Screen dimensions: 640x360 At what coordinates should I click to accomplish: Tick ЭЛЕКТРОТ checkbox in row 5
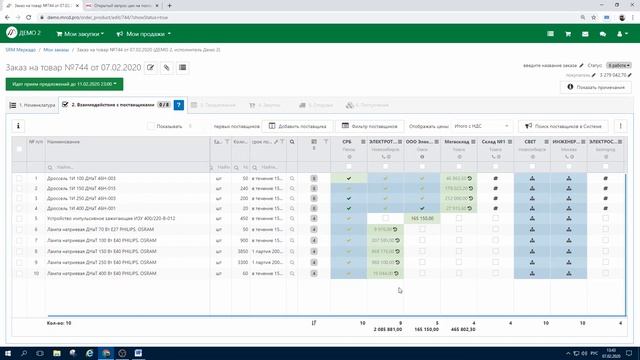[x=385, y=218]
